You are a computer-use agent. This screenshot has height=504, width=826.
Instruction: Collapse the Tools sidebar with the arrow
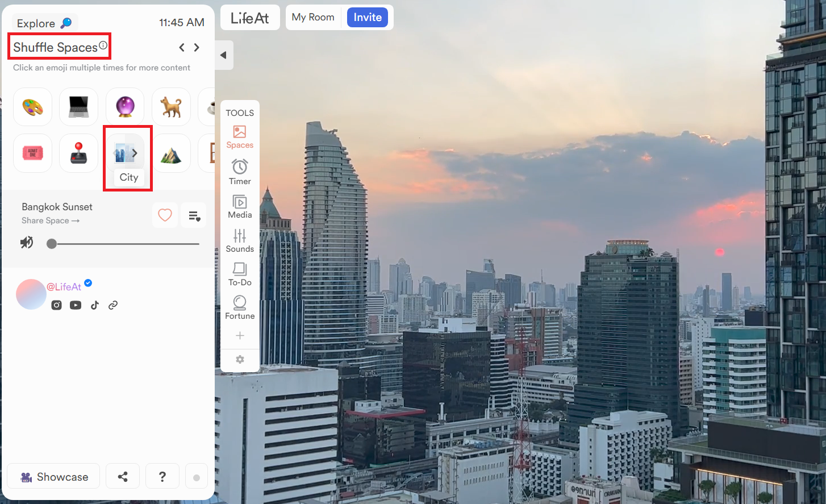point(223,55)
